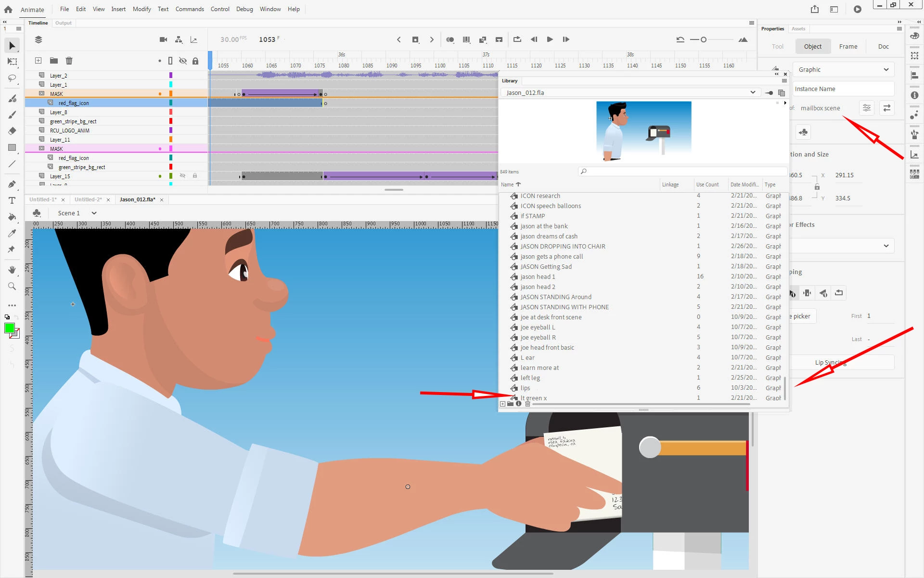The height and width of the screenshot is (578, 924).
Task: Click the Zoom tool
Action: (x=13, y=286)
